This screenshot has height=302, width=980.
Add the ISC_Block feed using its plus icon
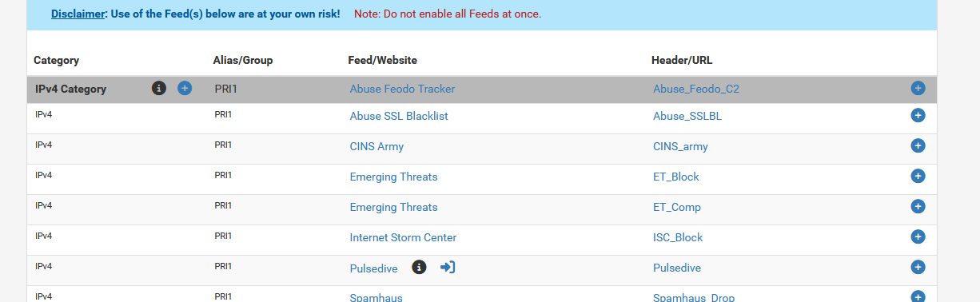918,236
